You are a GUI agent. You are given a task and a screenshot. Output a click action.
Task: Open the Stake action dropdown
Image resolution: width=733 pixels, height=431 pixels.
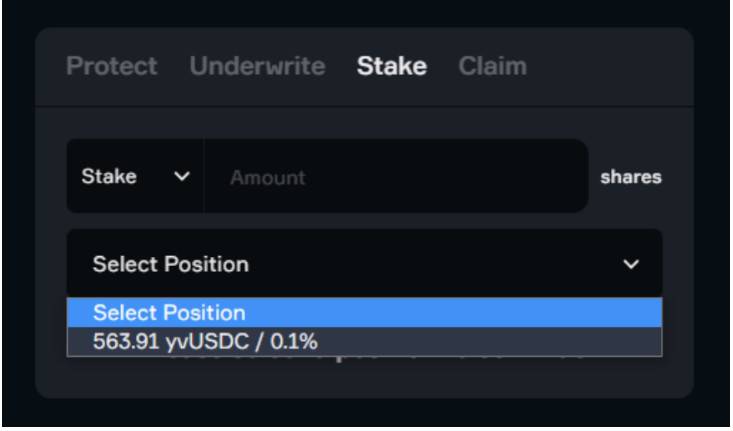click(x=136, y=176)
